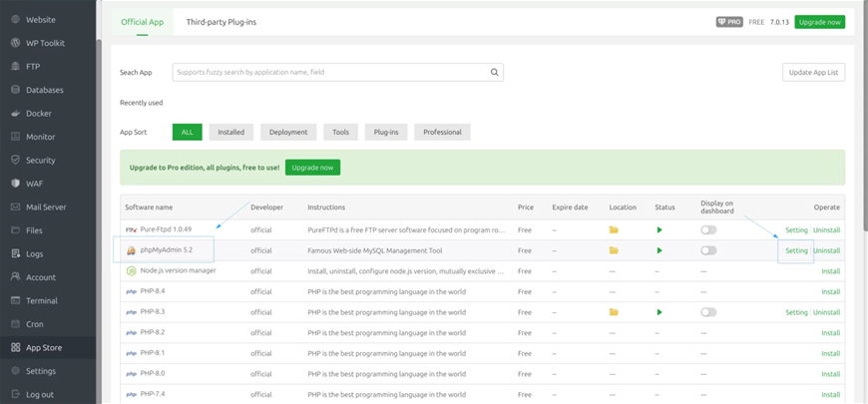Install PHP-8.4

click(x=831, y=291)
